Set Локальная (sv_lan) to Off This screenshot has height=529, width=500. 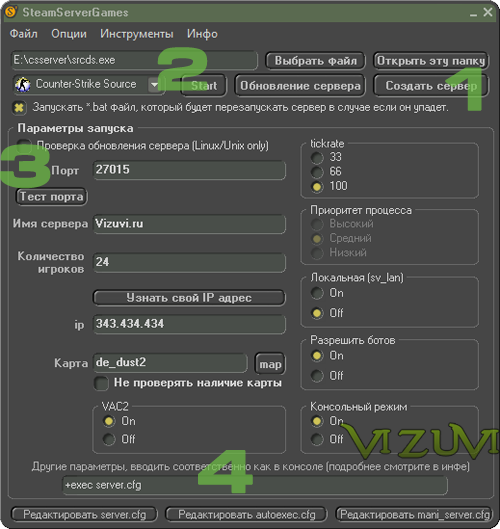coord(317,313)
